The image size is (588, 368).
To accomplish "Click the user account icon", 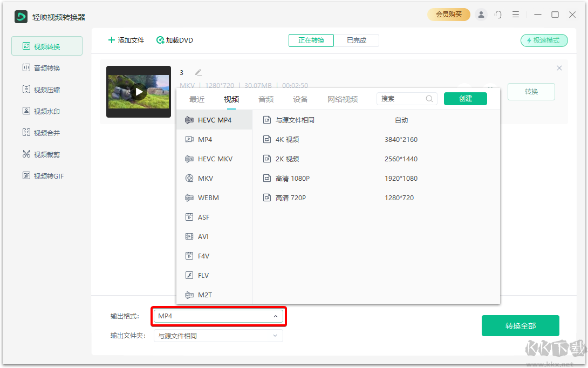I will pos(481,15).
